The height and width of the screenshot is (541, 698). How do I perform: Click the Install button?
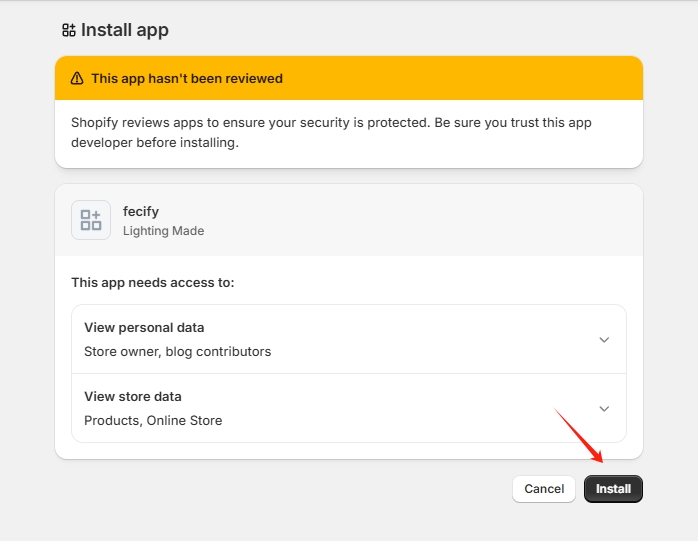(613, 489)
